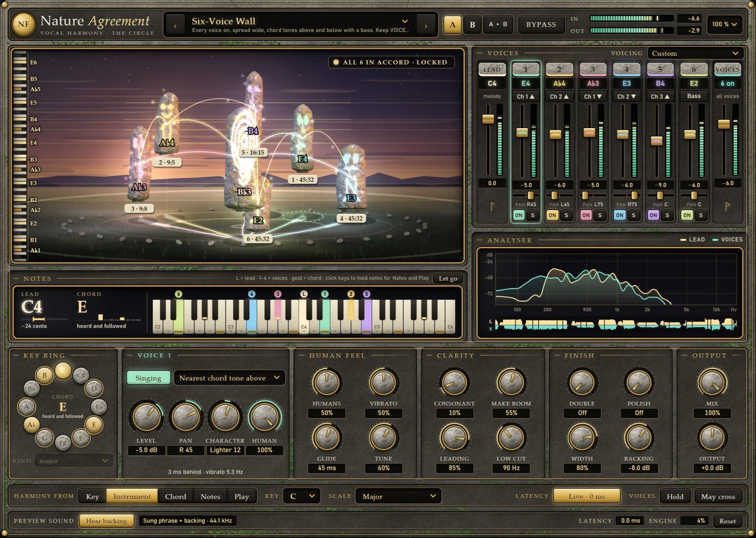Select voice 4 channel tab
756x538 pixels.
point(626,69)
